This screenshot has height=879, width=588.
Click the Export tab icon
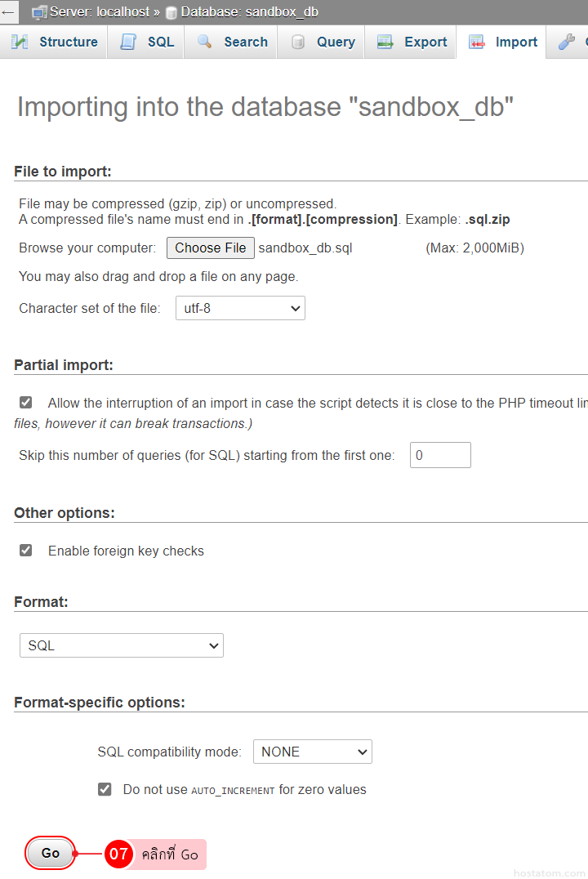(x=385, y=42)
